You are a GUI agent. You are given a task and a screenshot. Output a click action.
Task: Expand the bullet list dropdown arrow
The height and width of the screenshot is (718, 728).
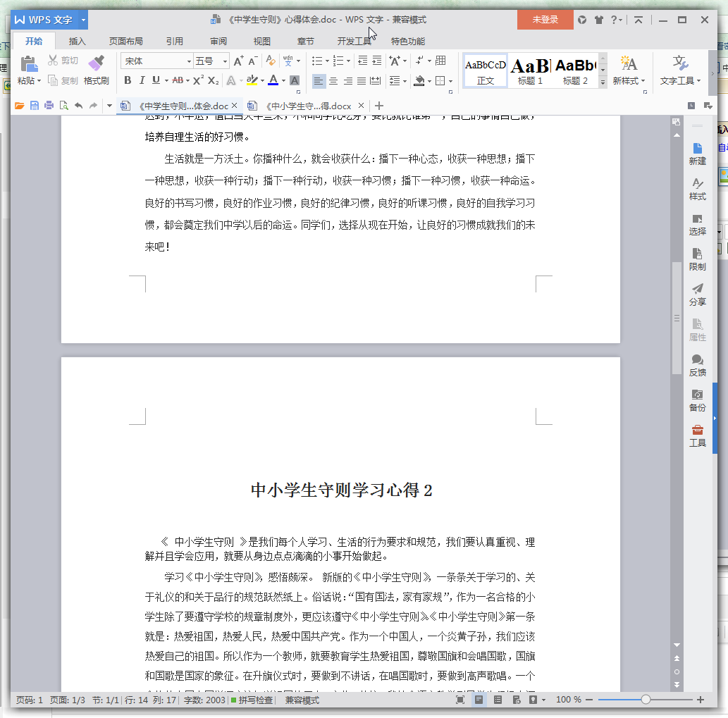(x=327, y=61)
